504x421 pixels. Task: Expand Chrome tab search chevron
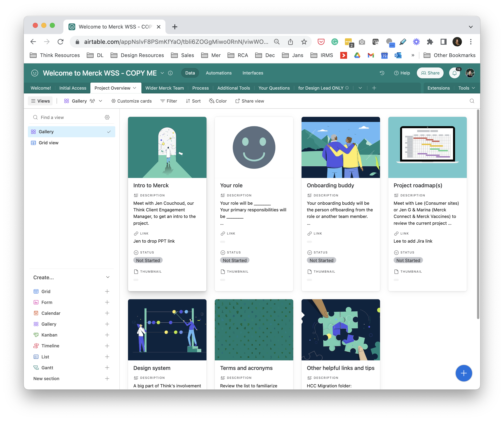click(470, 27)
